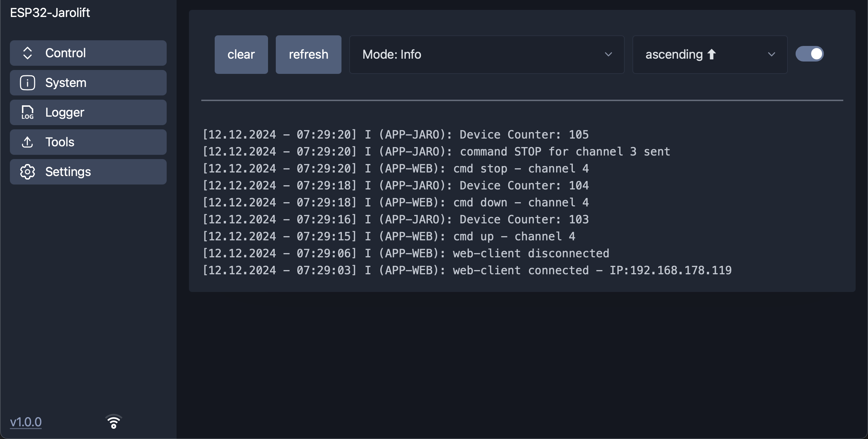Viewport: 868px width, 439px height.
Task: Select the Tools sidebar item
Action: [88, 142]
